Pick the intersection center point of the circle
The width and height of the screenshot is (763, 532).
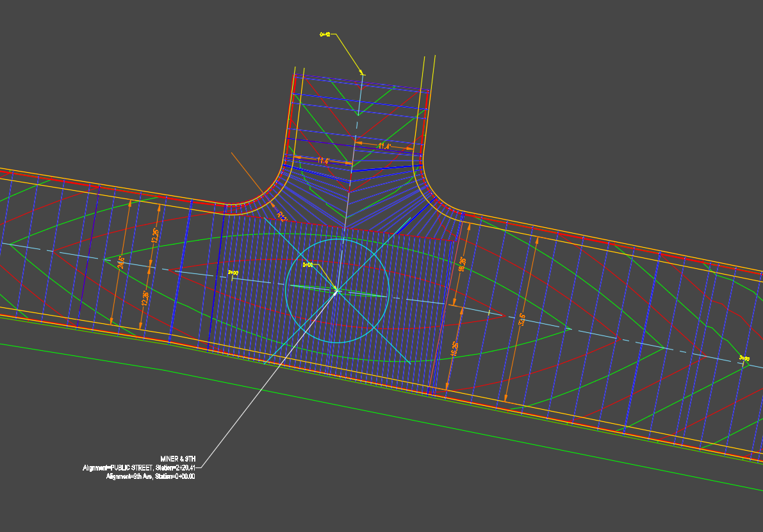coord(337,292)
